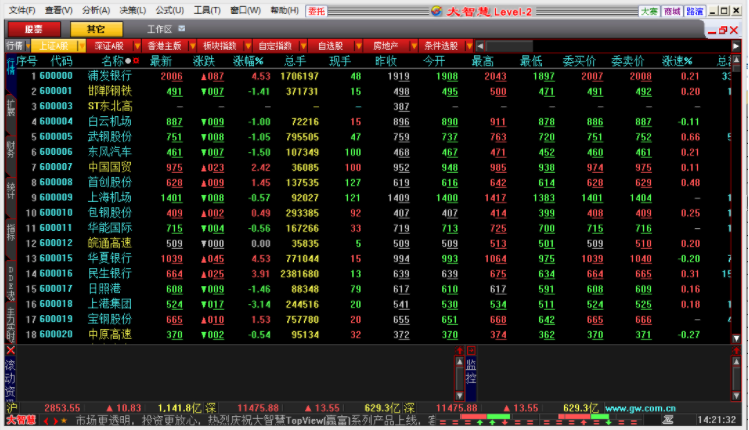Expand dropdown arrow next to 深证A股
Image resolution: width=749 pixels, height=430 pixels.
tap(138, 46)
